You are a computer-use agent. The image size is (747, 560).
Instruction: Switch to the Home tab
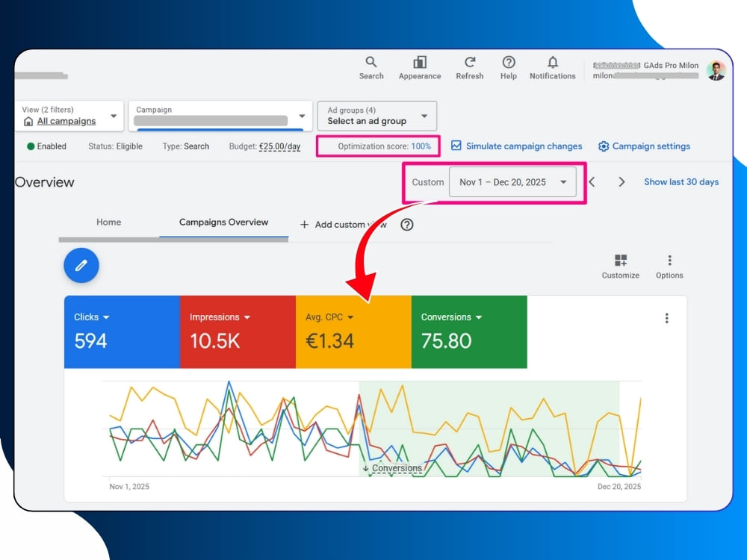(x=108, y=223)
